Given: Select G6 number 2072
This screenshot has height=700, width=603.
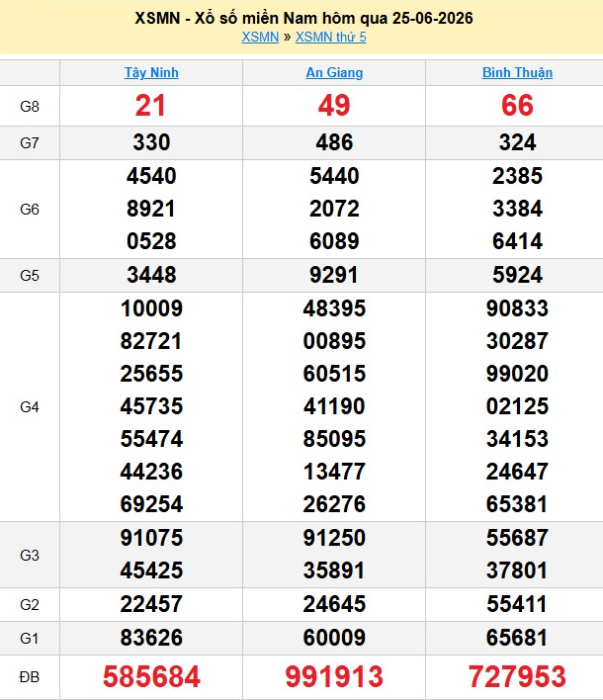Looking at the screenshot, I should coord(334,209).
